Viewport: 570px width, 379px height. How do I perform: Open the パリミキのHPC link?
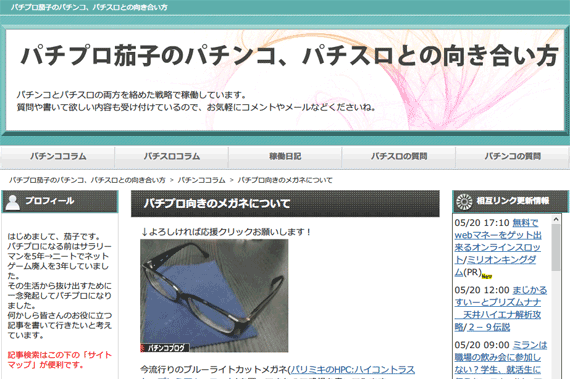tap(353, 370)
